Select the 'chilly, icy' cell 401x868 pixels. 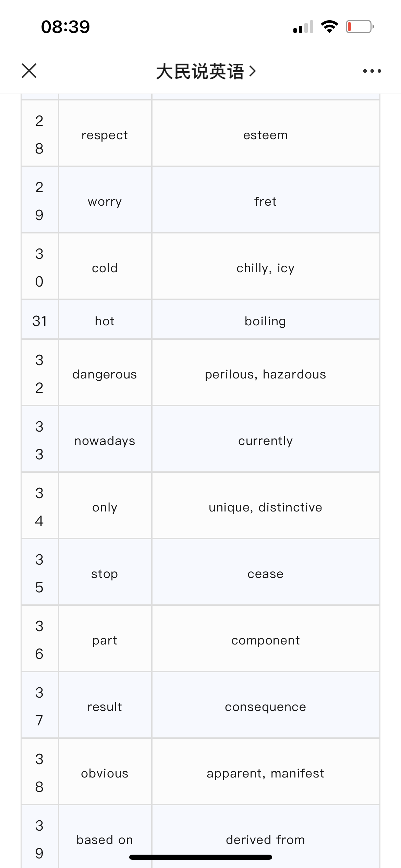coord(266,266)
